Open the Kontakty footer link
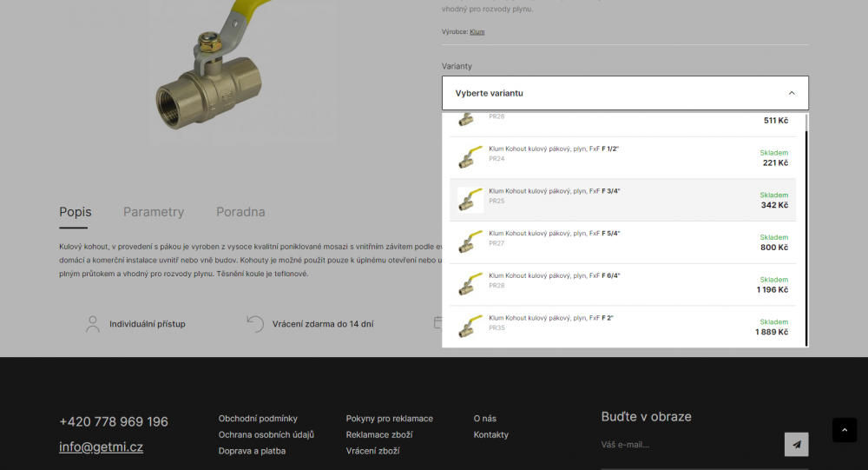This screenshot has width=868, height=470. pyautogui.click(x=491, y=434)
